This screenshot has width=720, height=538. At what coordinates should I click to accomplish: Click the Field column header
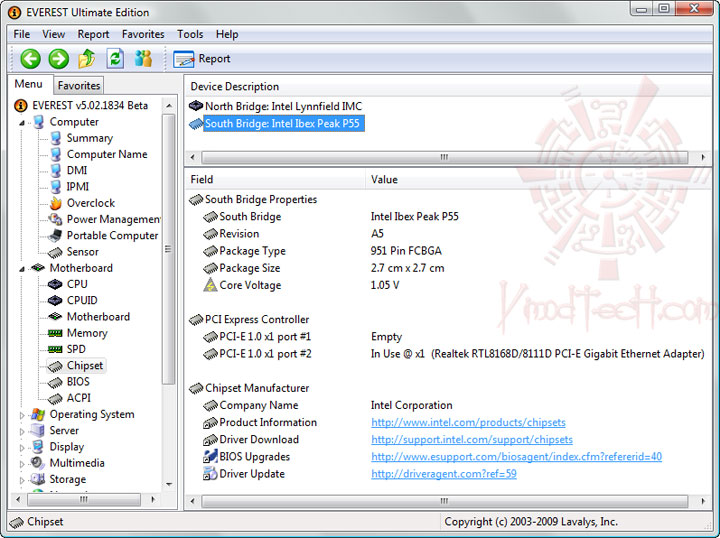pos(275,179)
